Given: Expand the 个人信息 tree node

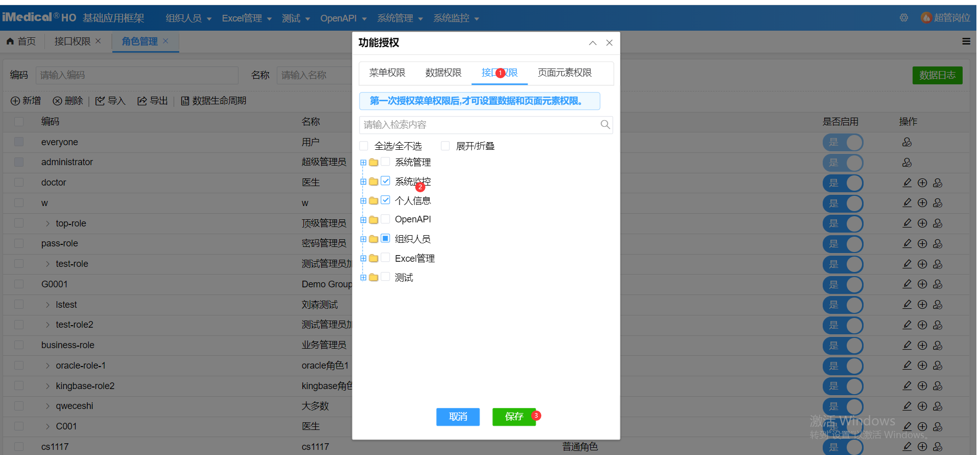Looking at the screenshot, I should coord(363,201).
